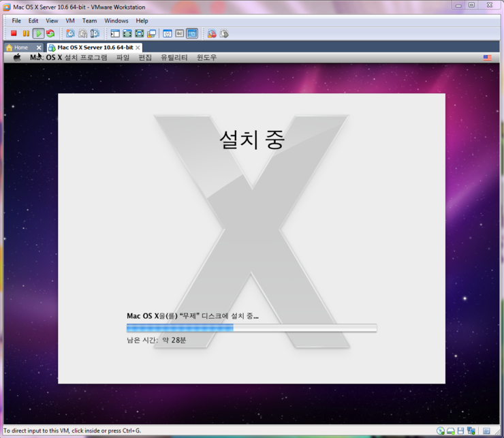The image size is (504, 438).
Task: Click the US flag input source icon
Action: coord(487,58)
